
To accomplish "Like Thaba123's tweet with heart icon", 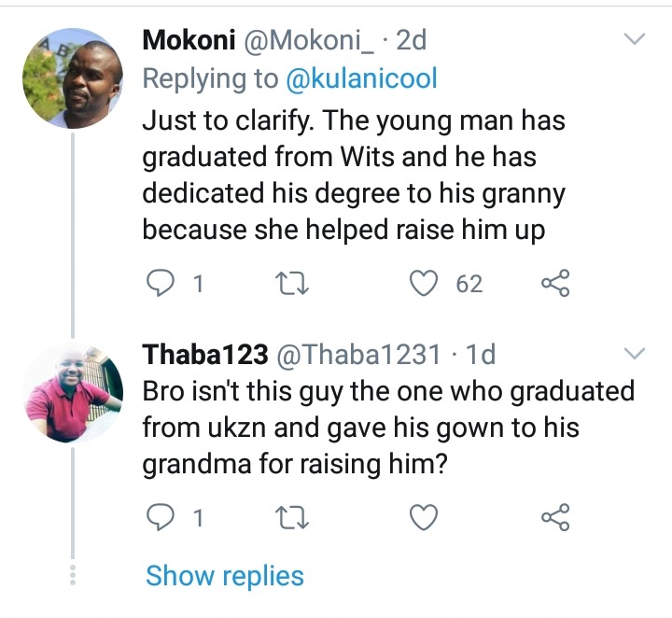I will [x=424, y=517].
